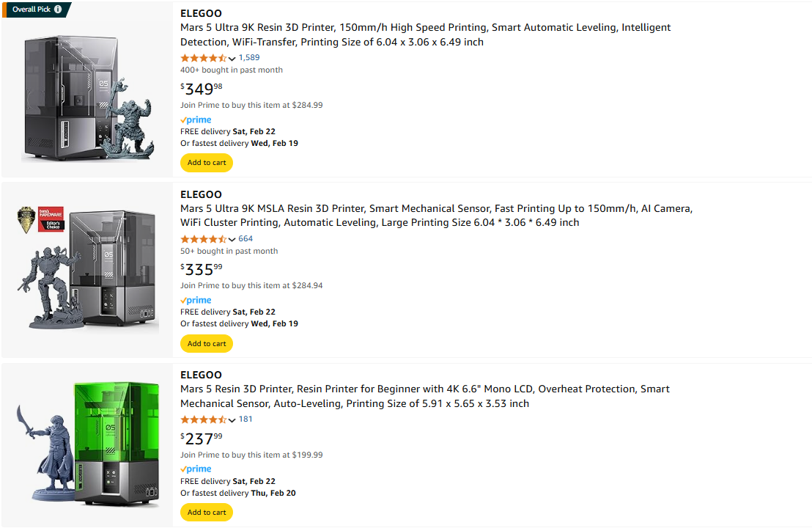Screen dimensions: 812x528
Task: Click the star rating of first printer
Action: (x=203, y=58)
